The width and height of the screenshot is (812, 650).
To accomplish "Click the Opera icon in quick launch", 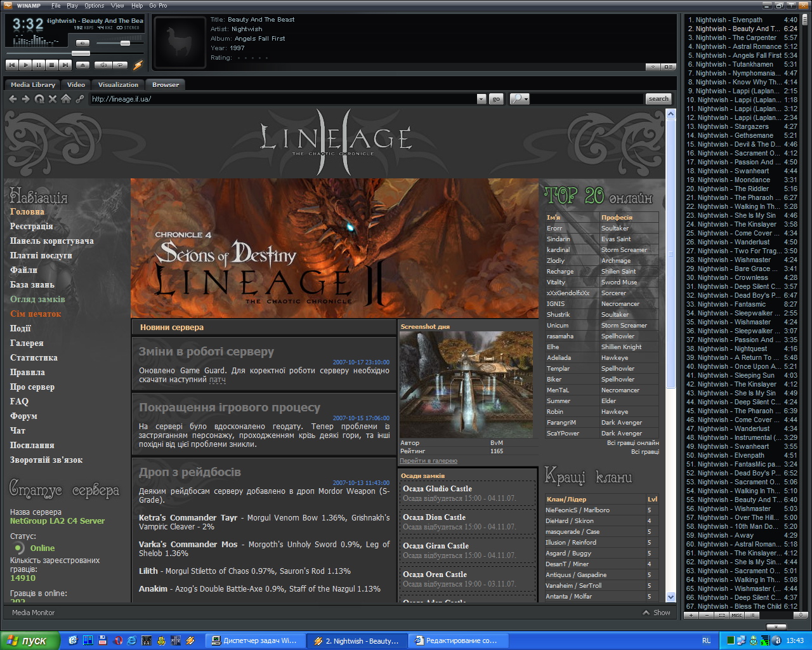I will pos(118,640).
